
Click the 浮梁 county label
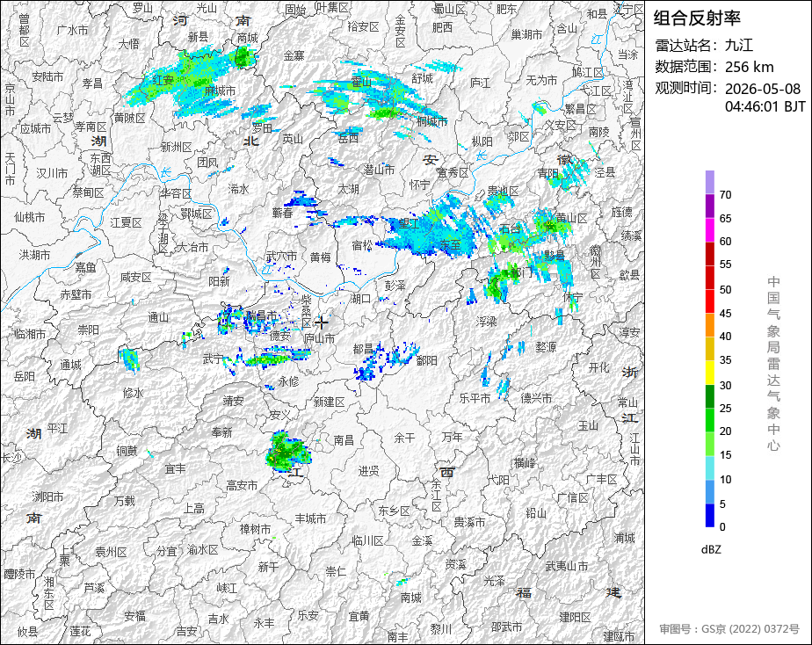[x=486, y=322]
